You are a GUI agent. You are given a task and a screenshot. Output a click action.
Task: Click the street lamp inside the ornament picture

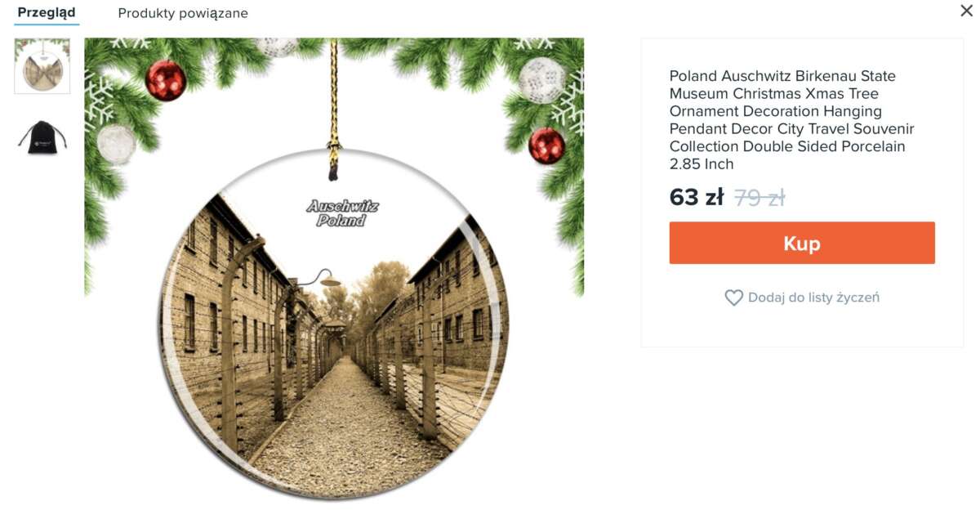point(320,280)
